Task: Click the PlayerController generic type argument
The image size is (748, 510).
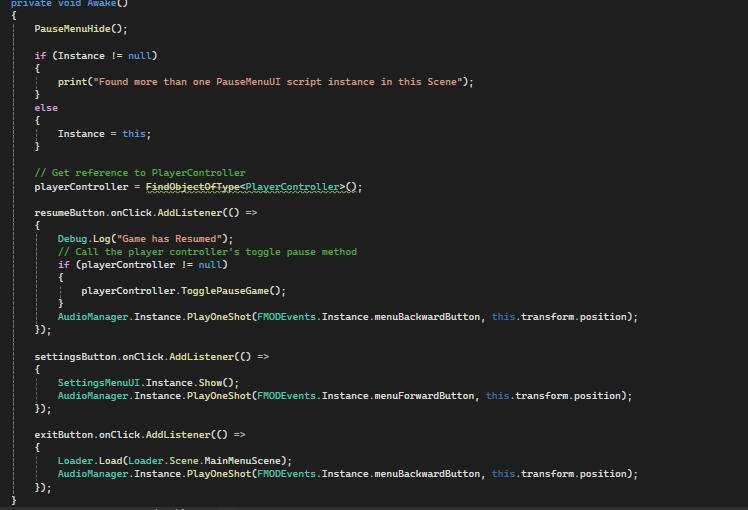Action: coord(295,186)
